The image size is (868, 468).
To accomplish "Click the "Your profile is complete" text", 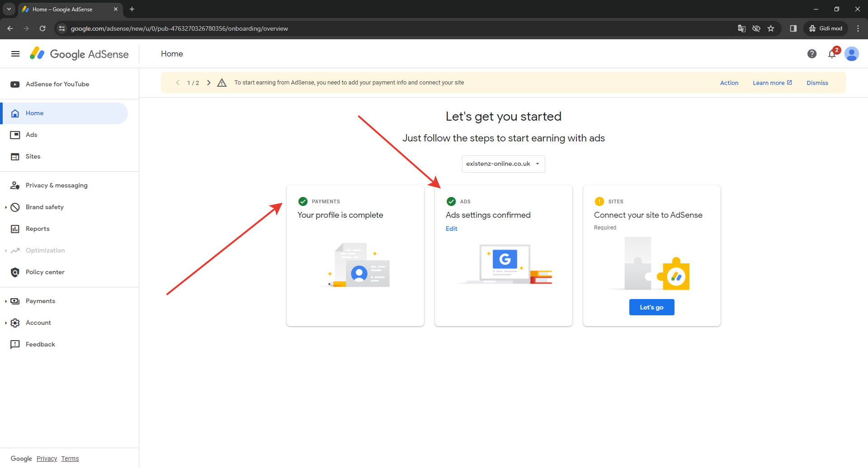I will pos(340,215).
